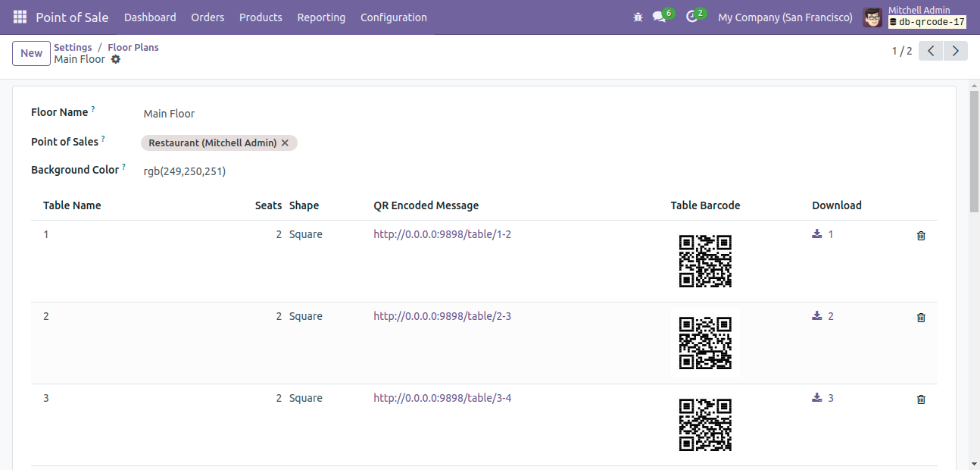Image resolution: width=980 pixels, height=470 pixels.
Task: Select Seats value in table 3 row
Action: [x=279, y=398]
